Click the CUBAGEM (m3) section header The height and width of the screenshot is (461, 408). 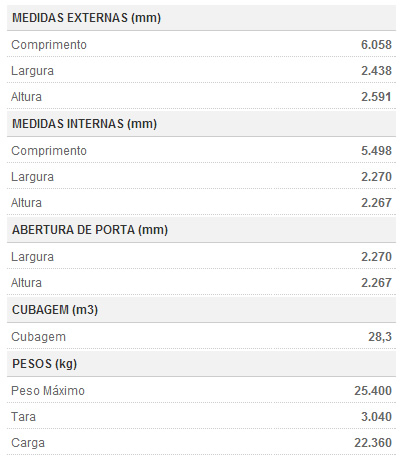coord(55,310)
